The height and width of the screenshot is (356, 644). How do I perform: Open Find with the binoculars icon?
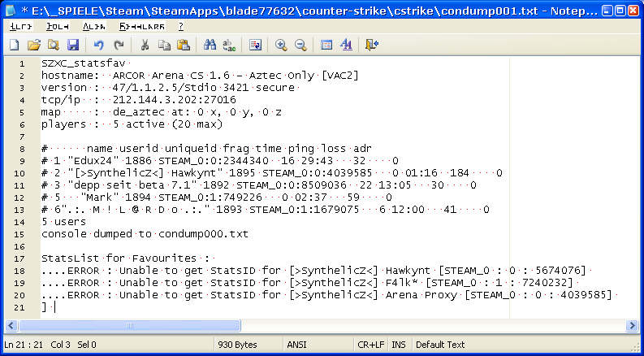tap(210, 45)
